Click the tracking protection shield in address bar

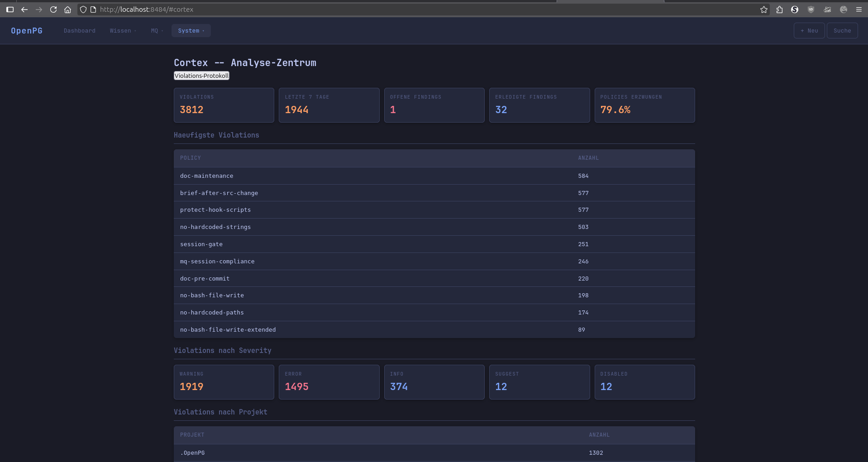83,10
